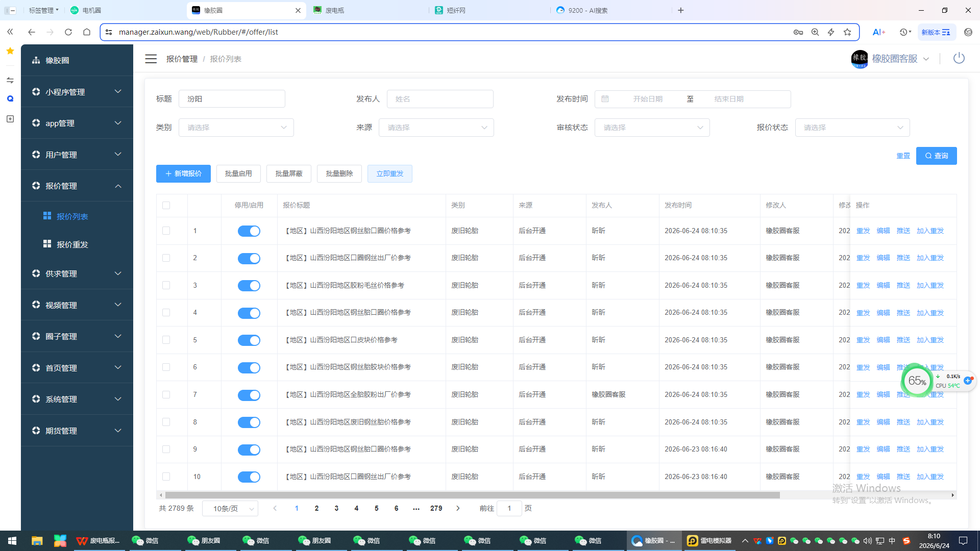The height and width of the screenshot is (551, 980).
Task: Check the checkbox for row 10
Action: pyautogui.click(x=166, y=477)
